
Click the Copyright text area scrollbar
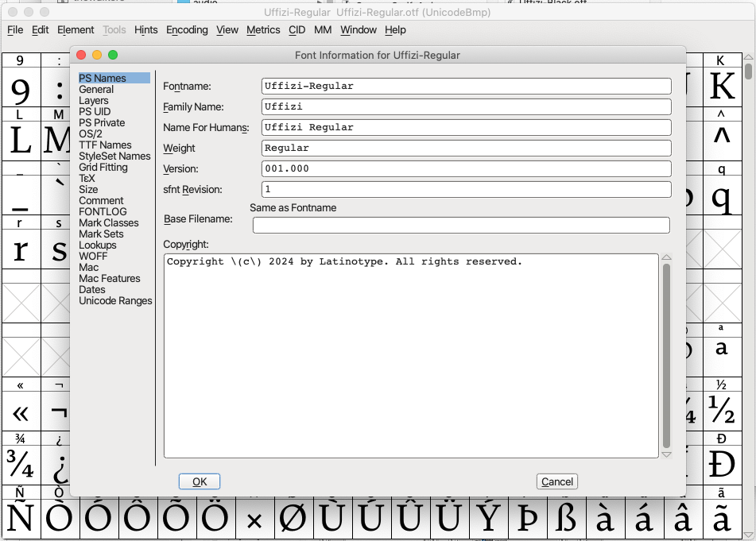pyautogui.click(x=666, y=356)
